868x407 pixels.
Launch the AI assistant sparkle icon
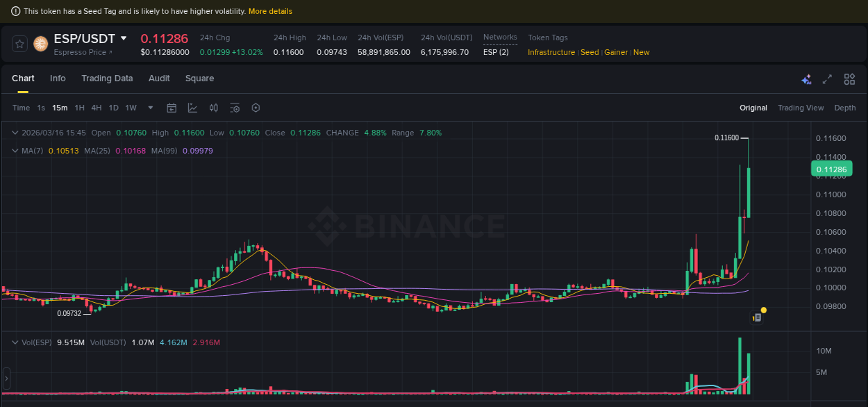tap(806, 79)
